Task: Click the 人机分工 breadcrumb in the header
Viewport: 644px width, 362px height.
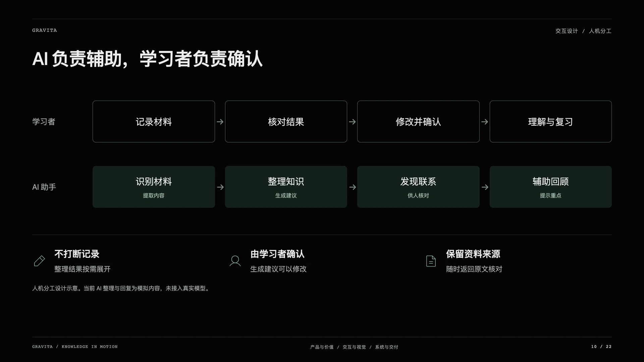Action: pos(600,31)
